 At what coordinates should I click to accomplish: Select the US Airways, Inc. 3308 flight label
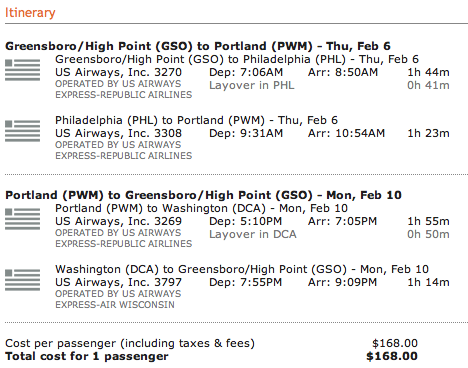(118, 133)
